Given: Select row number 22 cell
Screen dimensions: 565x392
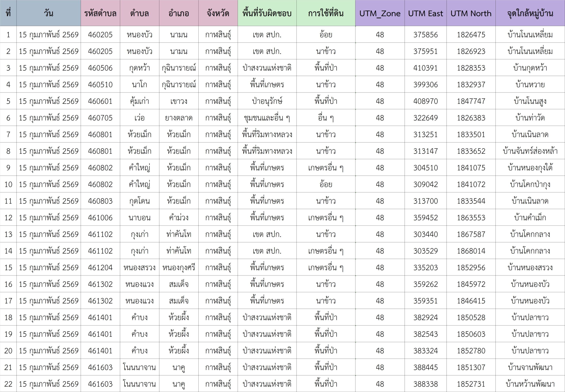Looking at the screenshot, I should click(8, 384).
